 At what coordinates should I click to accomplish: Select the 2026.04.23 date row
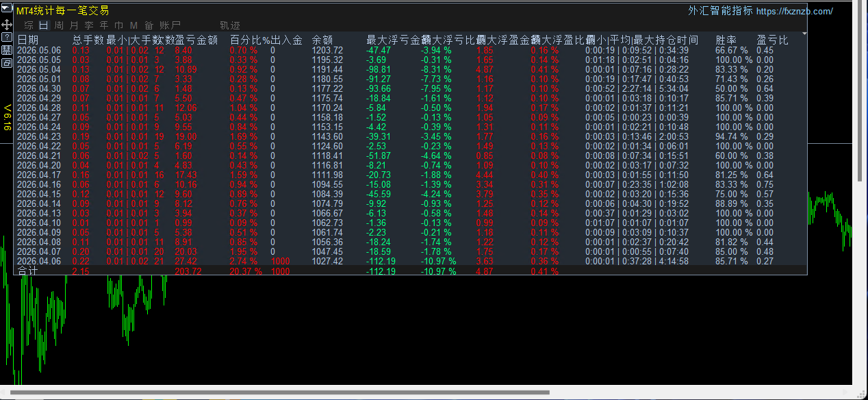[38, 136]
